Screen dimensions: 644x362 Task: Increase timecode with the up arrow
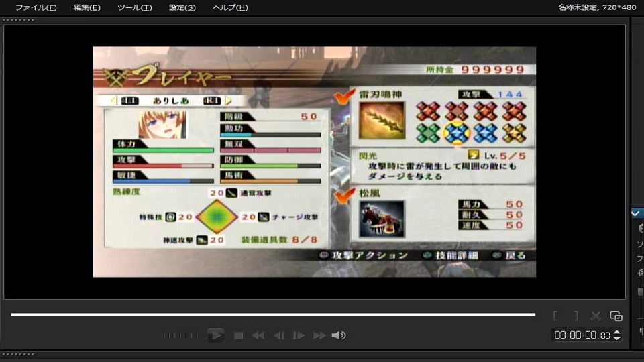pos(616,332)
